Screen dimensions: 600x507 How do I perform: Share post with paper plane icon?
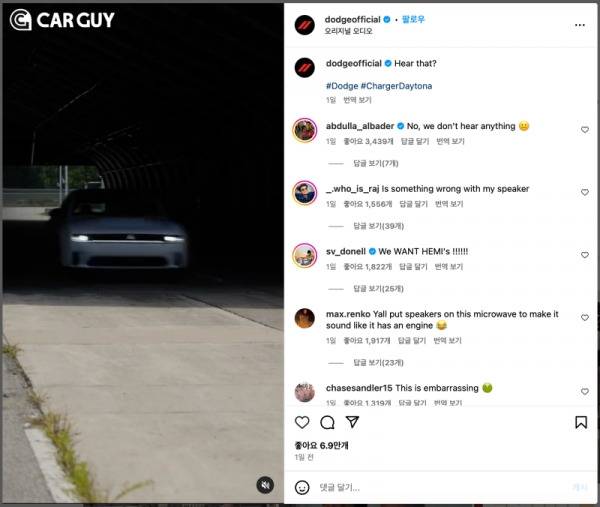(x=352, y=422)
